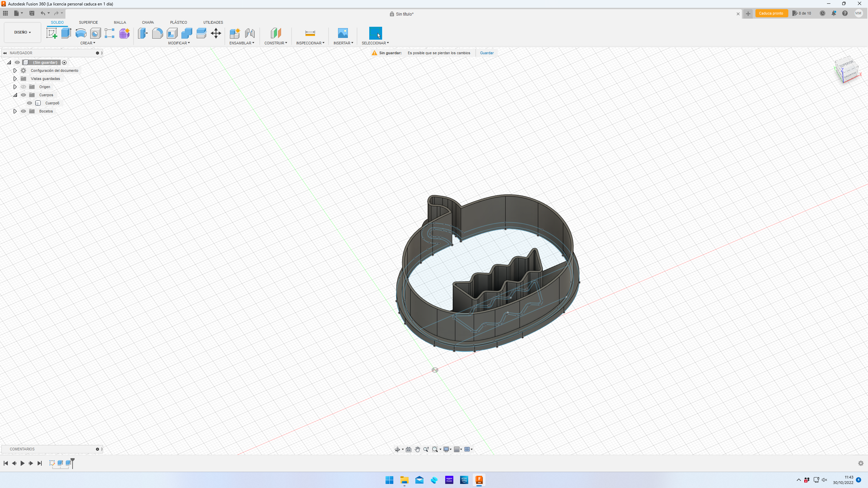The image size is (868, 488).
Task: Hide the Cuerpo6 body visibility eye
Action: click(29, 103)
